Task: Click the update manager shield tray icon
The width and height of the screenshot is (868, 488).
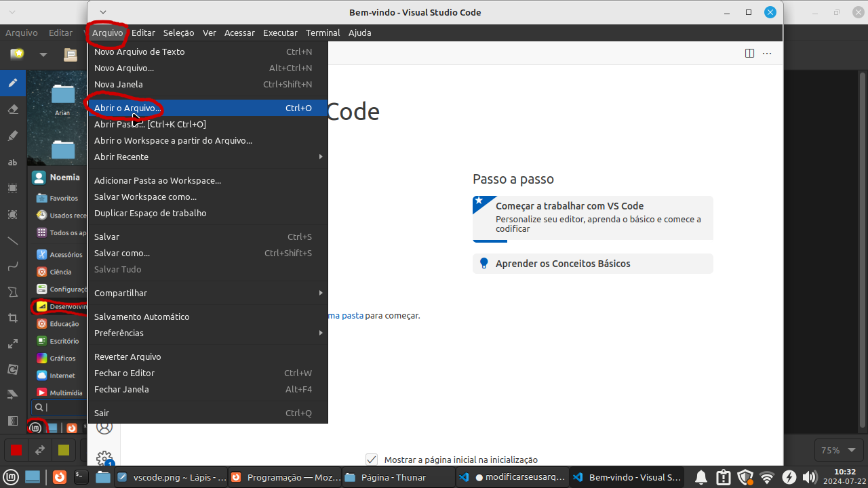Action: [745, 477]
